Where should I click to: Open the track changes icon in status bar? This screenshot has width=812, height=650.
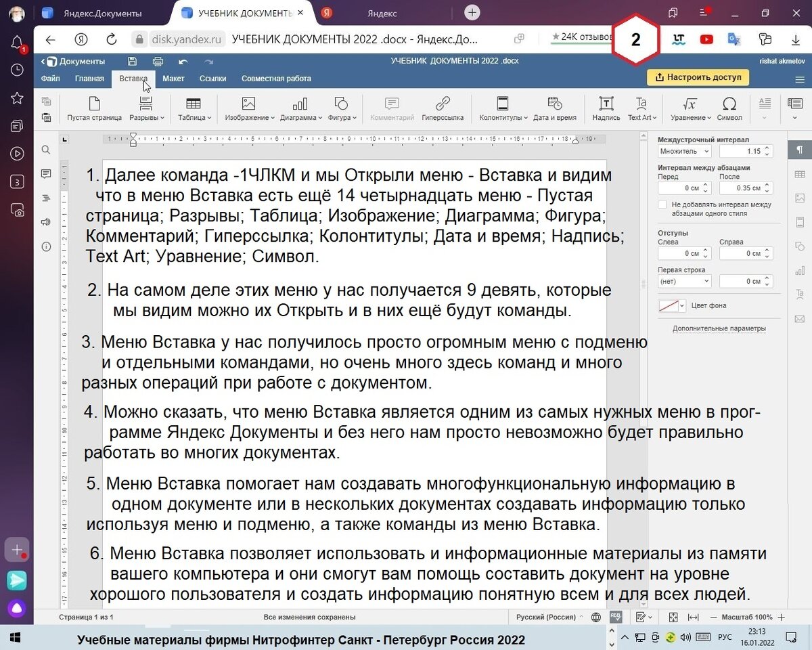[x=644, y=617]
